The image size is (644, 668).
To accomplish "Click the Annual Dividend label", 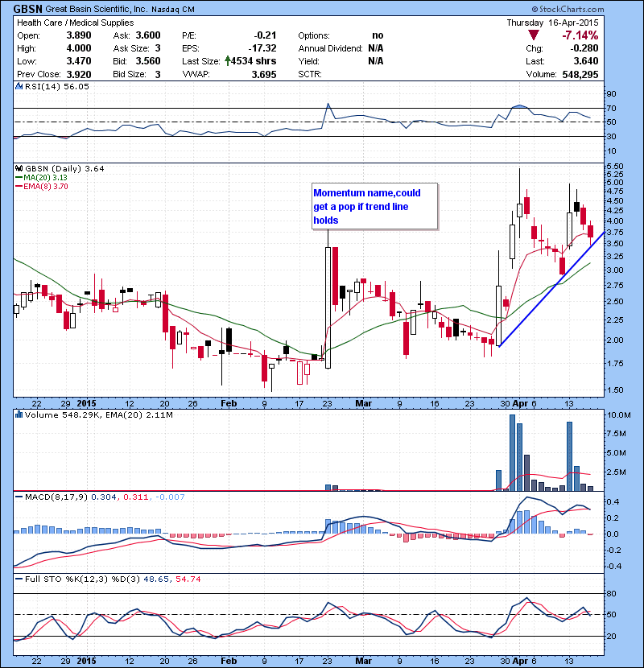I will coord(330,48).
